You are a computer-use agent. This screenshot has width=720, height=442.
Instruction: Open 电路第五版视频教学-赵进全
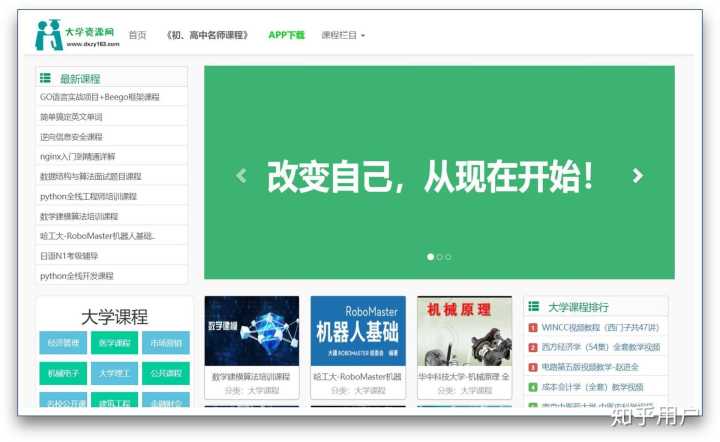[590, 367]
